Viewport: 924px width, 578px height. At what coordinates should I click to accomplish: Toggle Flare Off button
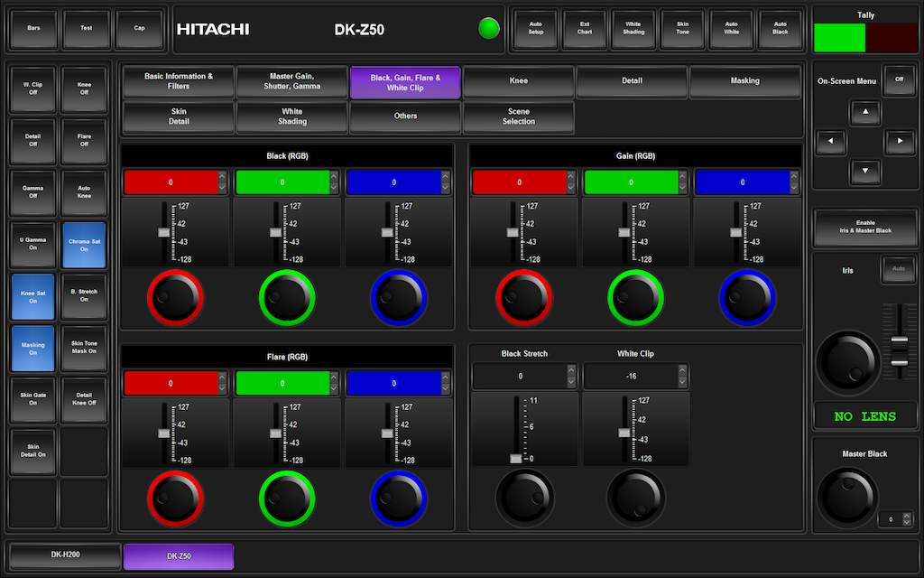pos(84,141)
